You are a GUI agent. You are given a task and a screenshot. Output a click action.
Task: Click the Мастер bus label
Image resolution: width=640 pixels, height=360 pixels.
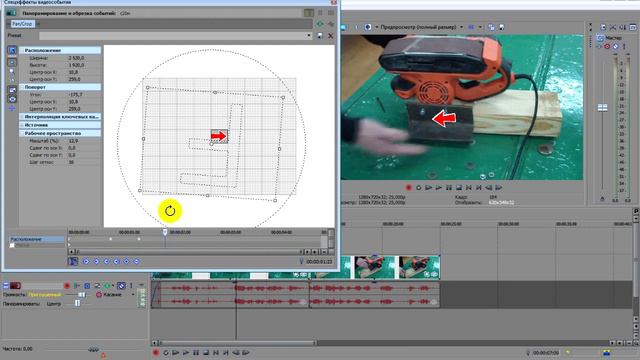point(613,38)
